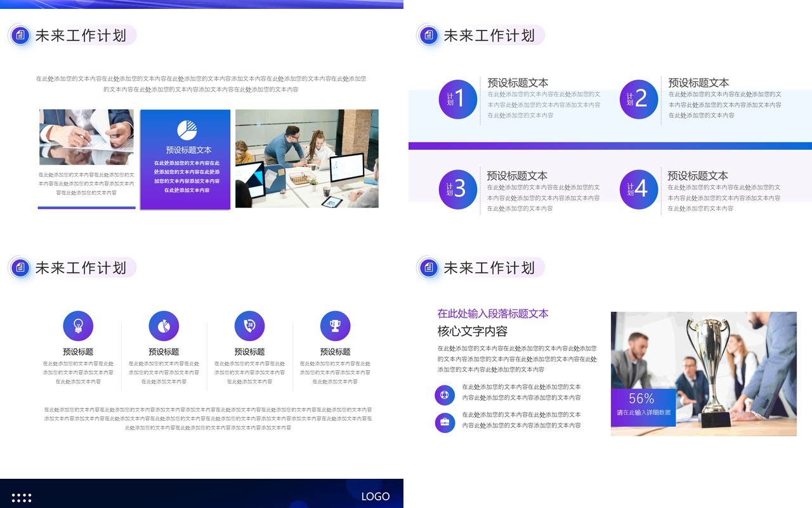Viewport: 812px width, 508px height.
Task: Select the 未来工作计划 title above the purple paragraph heading
Action: tap(489, 268)
